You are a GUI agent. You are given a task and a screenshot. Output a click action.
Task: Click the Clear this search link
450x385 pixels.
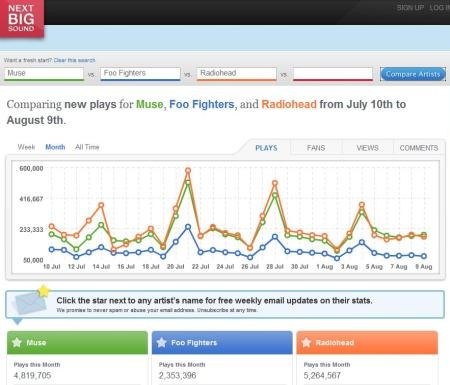point(74,60)
